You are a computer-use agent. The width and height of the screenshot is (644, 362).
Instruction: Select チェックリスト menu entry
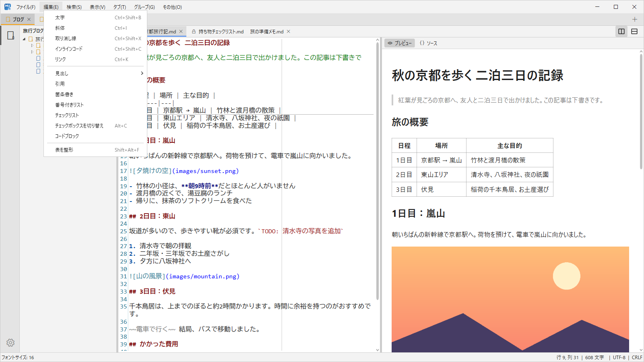pos(95,115)
